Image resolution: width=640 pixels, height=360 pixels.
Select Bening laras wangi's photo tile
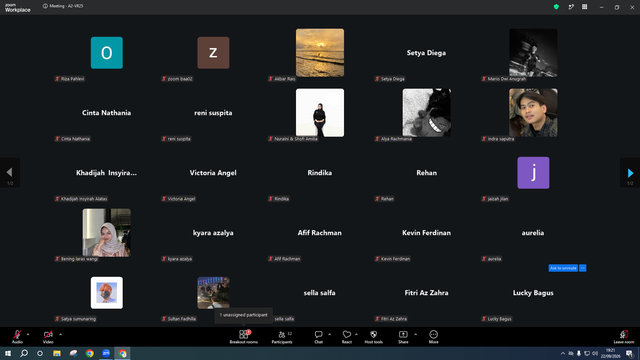107,233
